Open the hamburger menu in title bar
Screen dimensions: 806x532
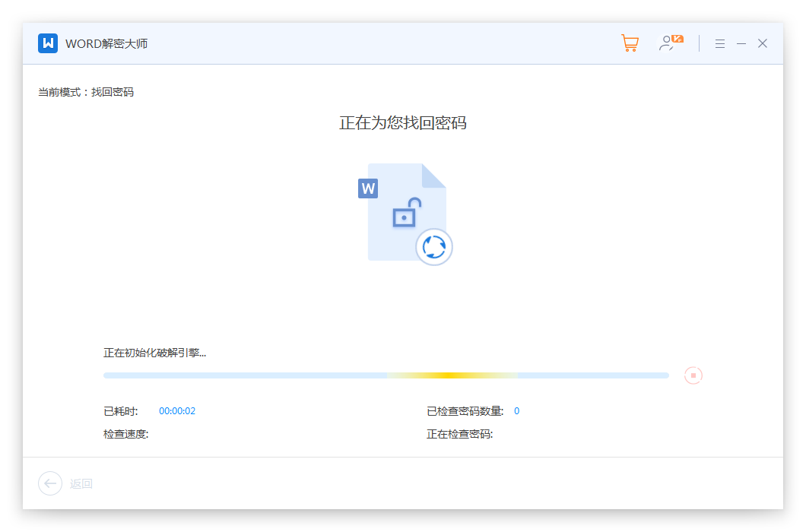[719, 43]
